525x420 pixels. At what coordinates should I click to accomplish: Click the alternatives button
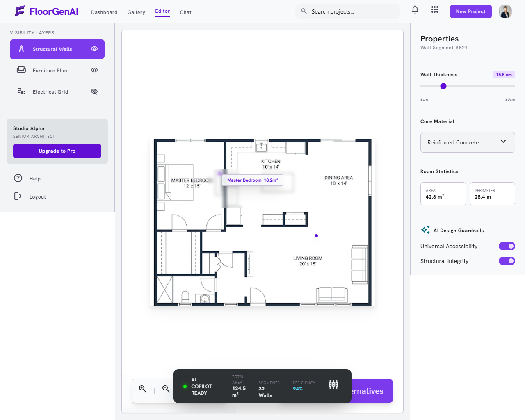click(x=372, y=391)
